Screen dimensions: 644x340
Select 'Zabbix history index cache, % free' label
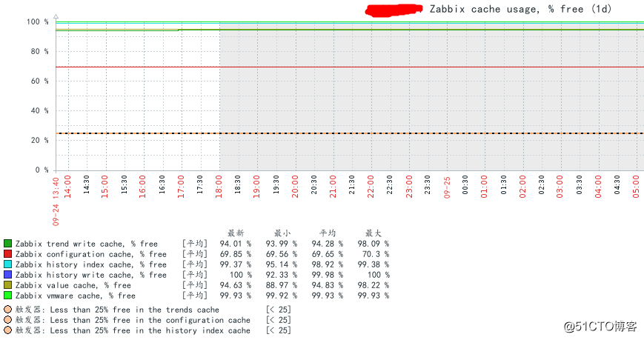(x=91, y=264)
